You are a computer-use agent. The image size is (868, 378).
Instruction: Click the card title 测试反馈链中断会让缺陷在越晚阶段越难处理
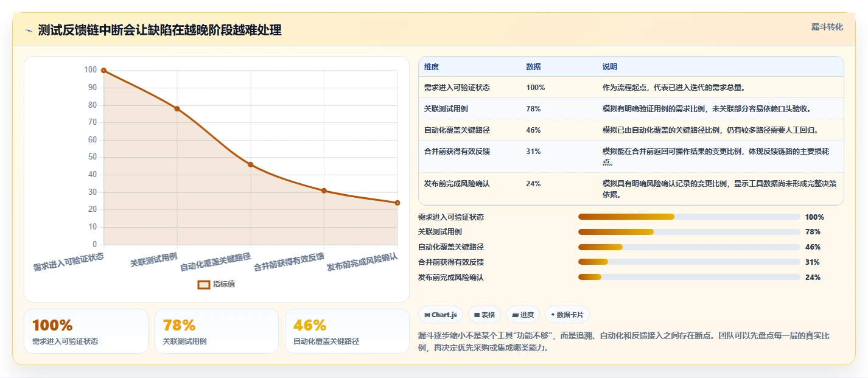coord(159,30)
